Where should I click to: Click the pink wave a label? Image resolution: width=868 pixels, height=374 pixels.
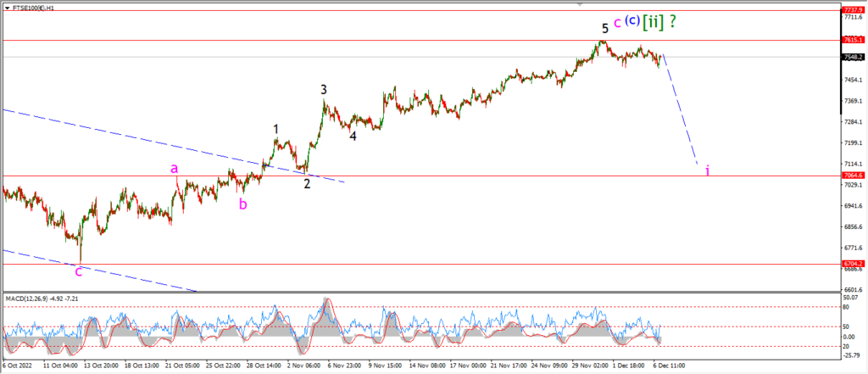(175, 168)
